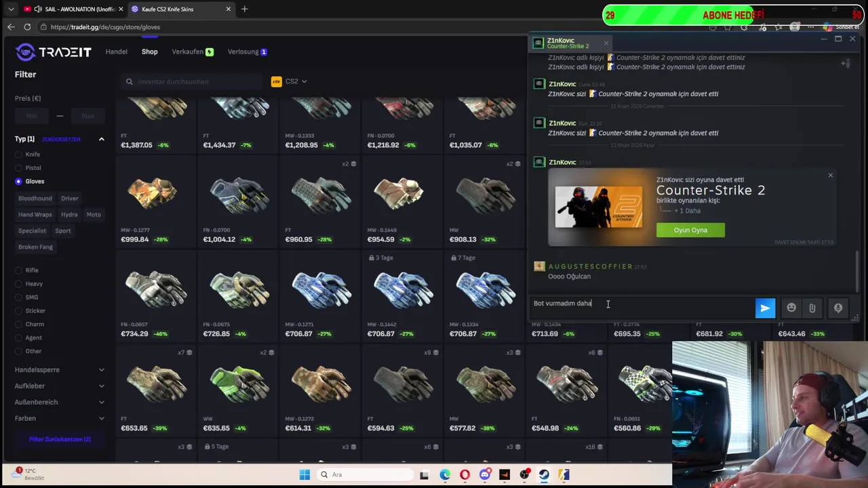Select the Bloodhound glove filter chip
Viewport: 868px width, 488px height.
click(35, 199)
